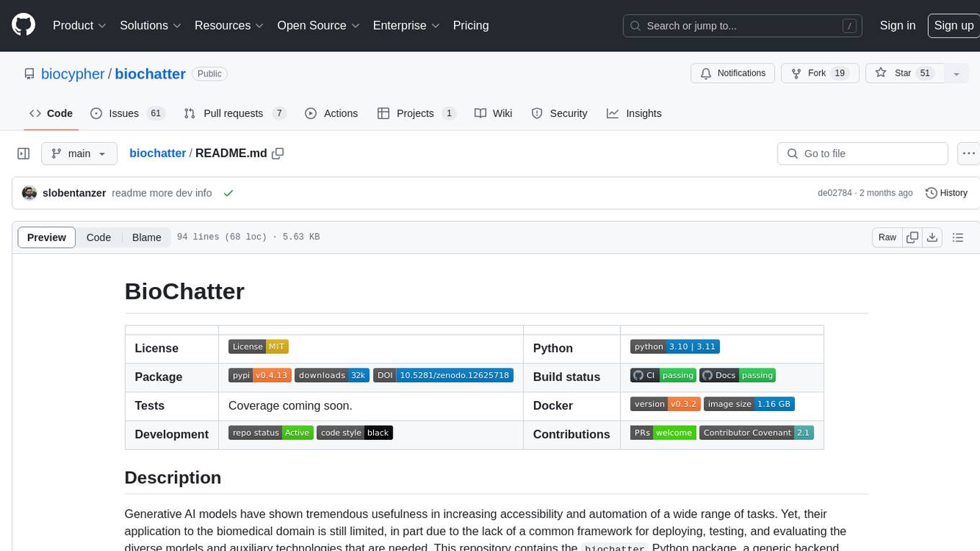Click the downloads 32k badge
This screenshot has height=551, width=980.
point(332,375)
